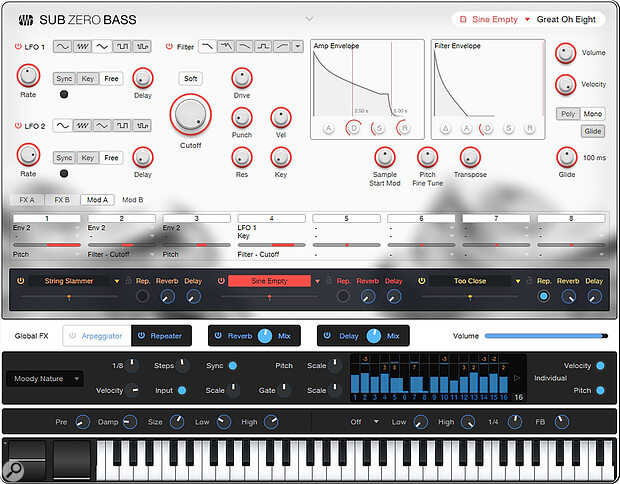Click the main Volume knob
This screenshot has height=484, width=620.
565,53
